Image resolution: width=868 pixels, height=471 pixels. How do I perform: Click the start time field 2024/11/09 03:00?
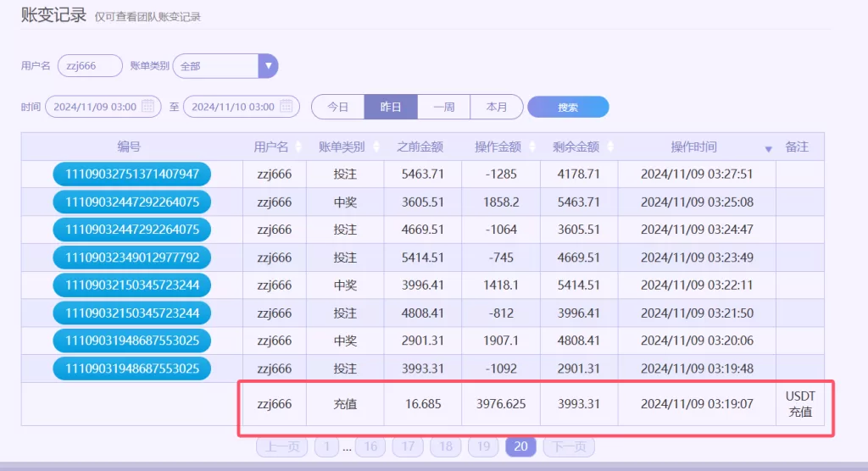103,107
